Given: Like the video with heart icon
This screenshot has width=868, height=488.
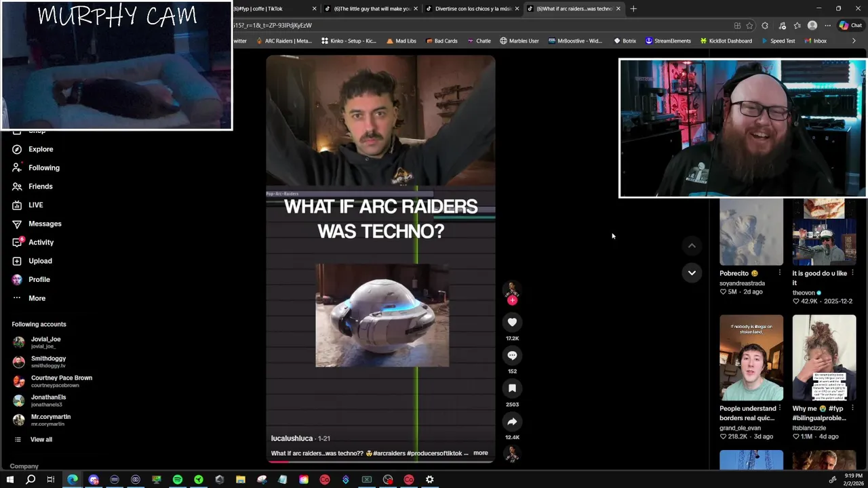Looking at the screenshot, I should click(x=512, y=323).
